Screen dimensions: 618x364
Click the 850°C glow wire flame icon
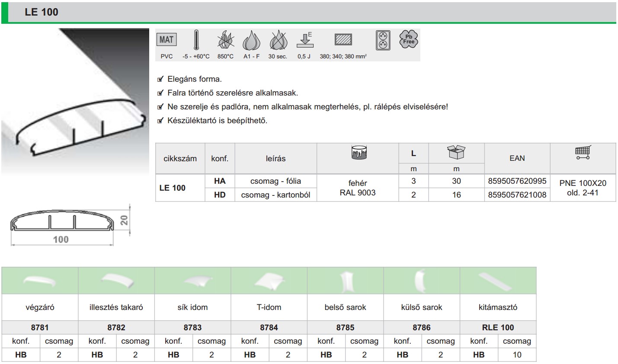tap(225, 41)
